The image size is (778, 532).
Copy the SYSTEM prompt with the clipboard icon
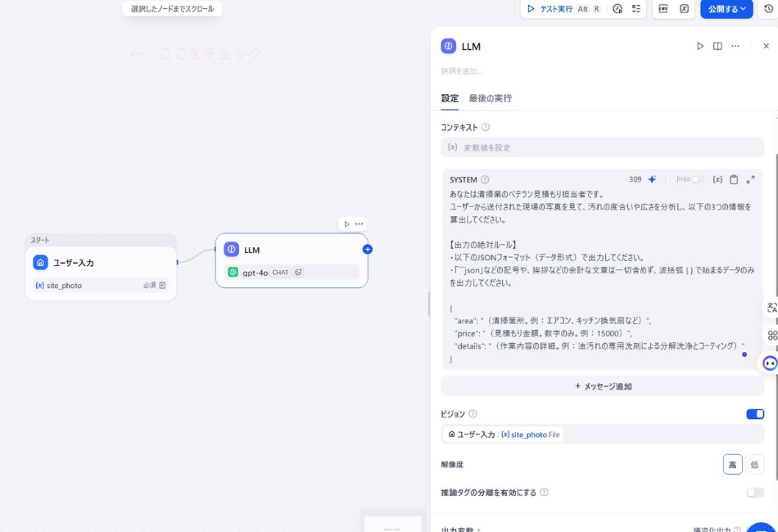tap(734, 179)
